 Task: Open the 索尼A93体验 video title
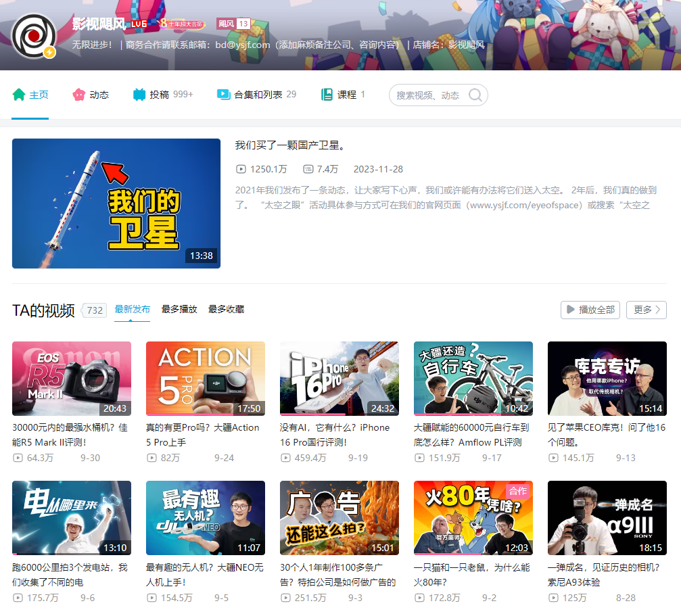click(604, 575)
